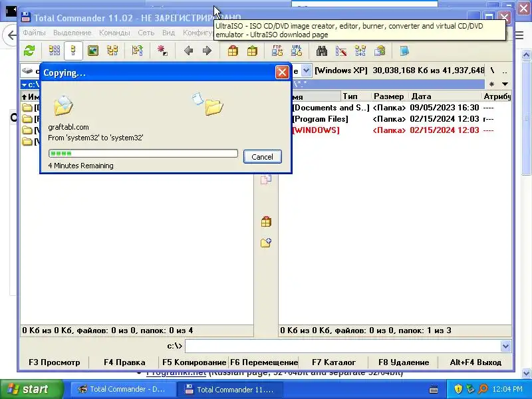
Task: Expand the command line history dropdown
Action: click(505, 346)
